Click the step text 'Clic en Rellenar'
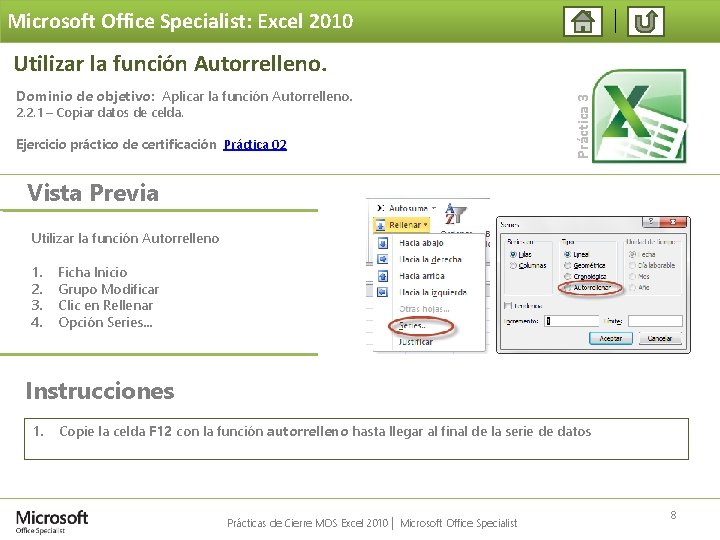Image resolution: width=720 pixels, height=540 pixels. [106, 305]
